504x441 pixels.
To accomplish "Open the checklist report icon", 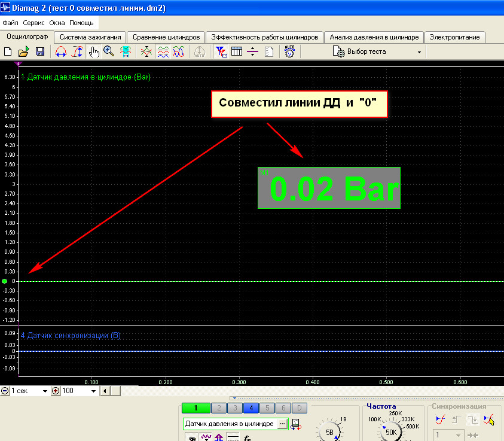I will click(x=269, y=51).
